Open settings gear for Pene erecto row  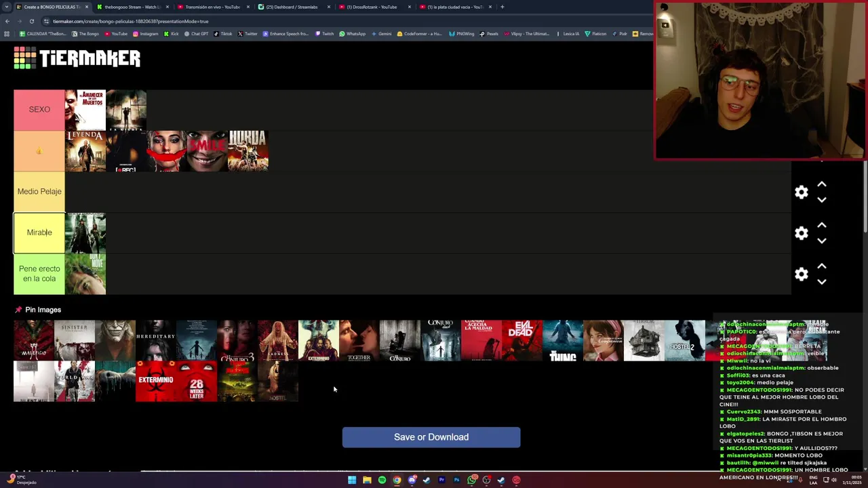tap(802, 274)
